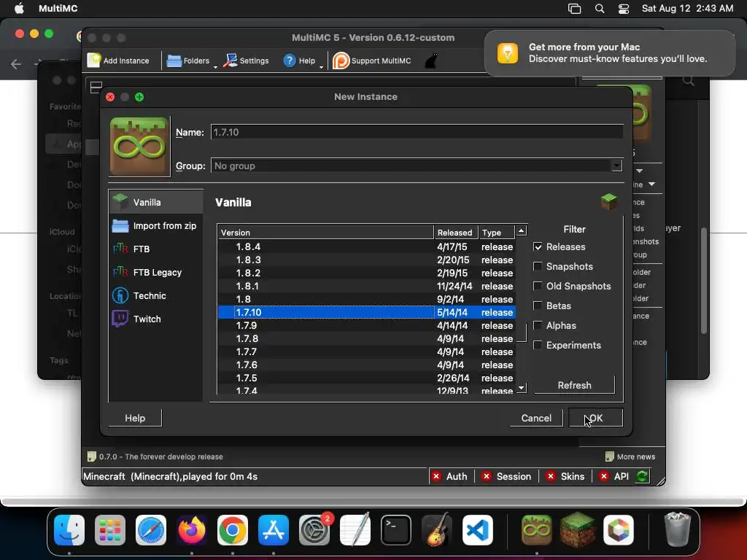
Task: Select the Twitch source in sidebar
Action: pos(156,319)
